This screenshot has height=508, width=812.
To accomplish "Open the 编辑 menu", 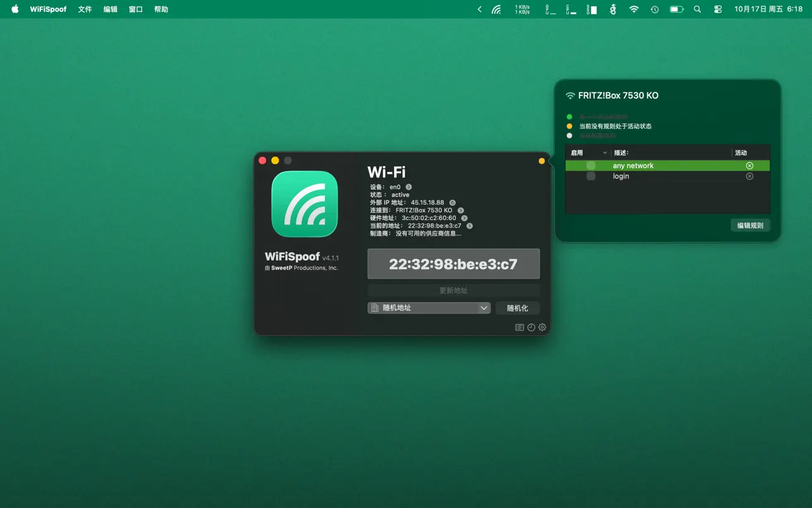I will pos(110,9).
